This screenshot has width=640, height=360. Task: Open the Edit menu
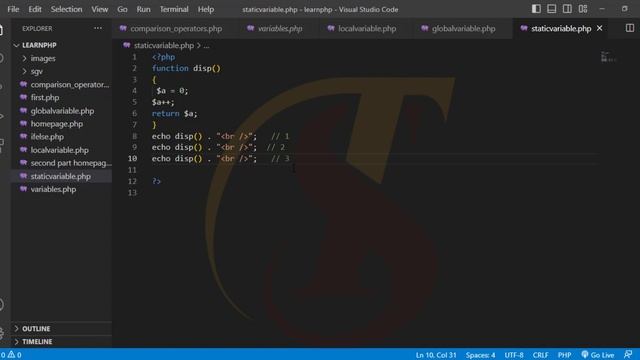pyautogui.click(x=35, y=9)
